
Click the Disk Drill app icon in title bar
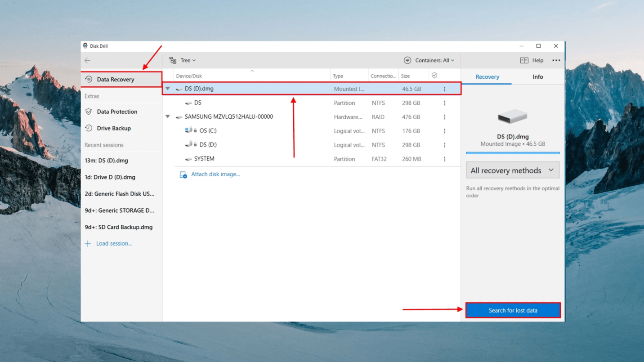tap(85, 46)
